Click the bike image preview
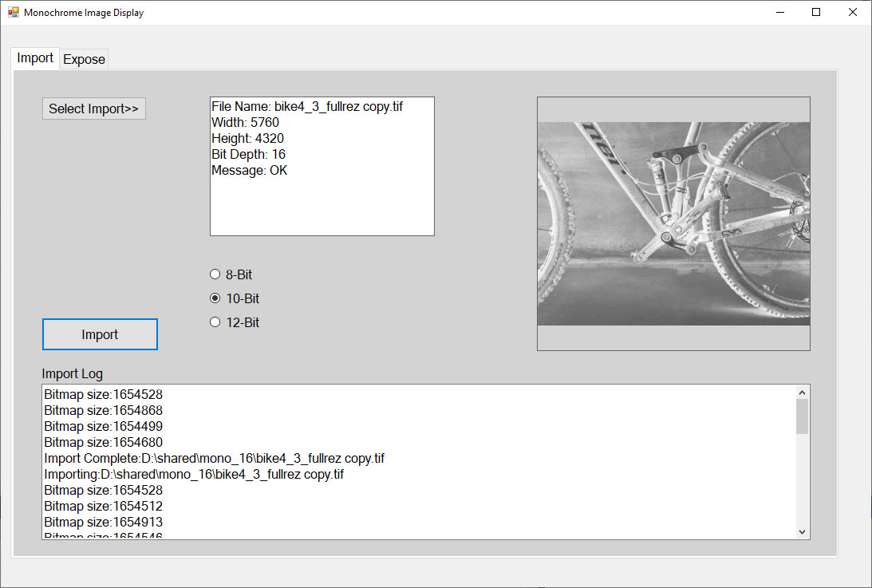872x588 pixels. 673,223
